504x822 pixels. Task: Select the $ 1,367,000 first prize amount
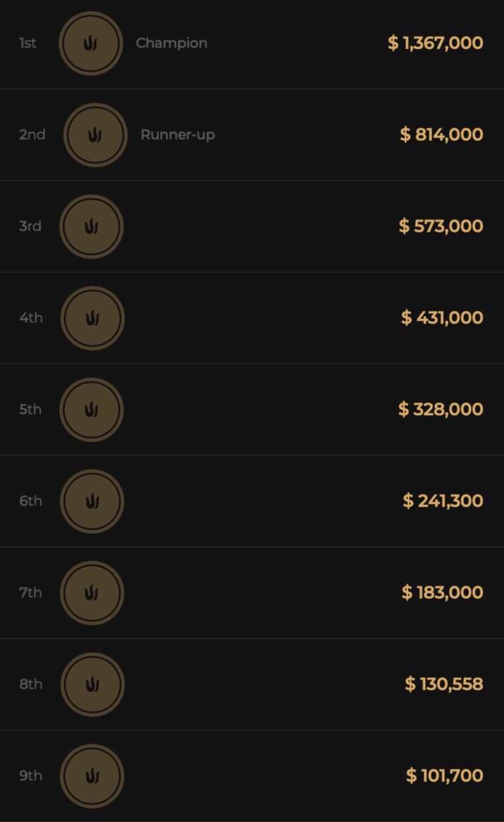pyautogui.click(x=435, y=43)
